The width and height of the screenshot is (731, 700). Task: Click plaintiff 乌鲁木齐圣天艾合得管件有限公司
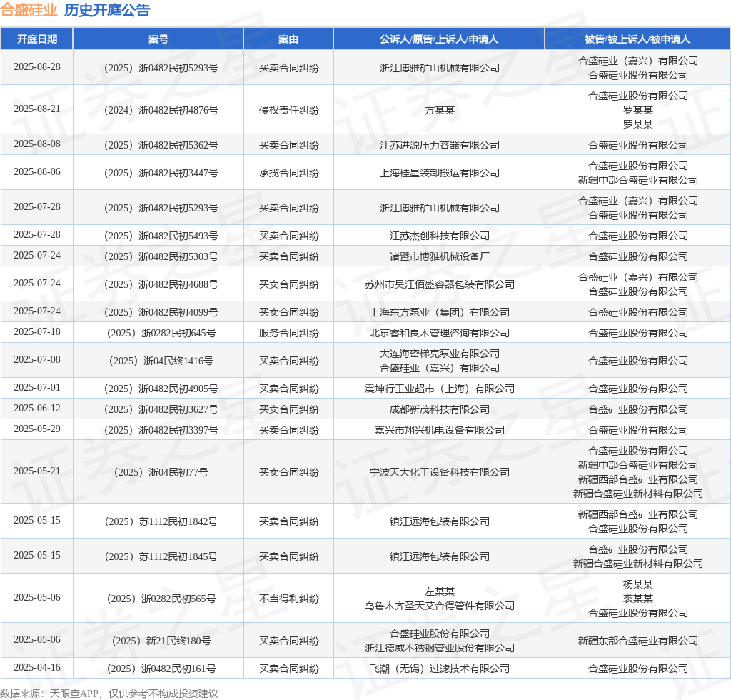[439, 606]
